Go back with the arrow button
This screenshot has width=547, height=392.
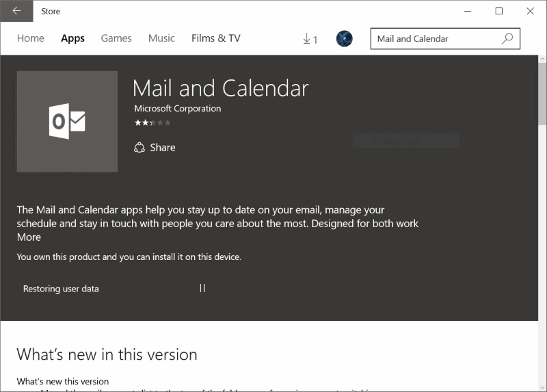pos(16,11)
